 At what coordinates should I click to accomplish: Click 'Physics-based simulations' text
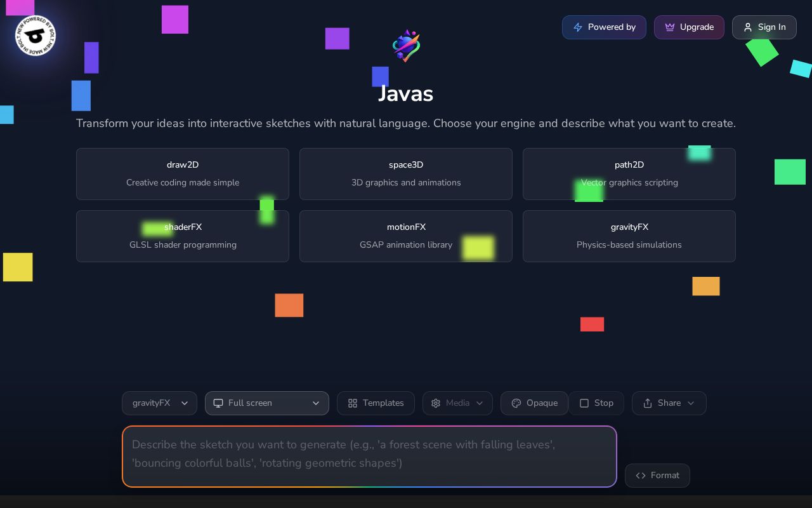629,245
